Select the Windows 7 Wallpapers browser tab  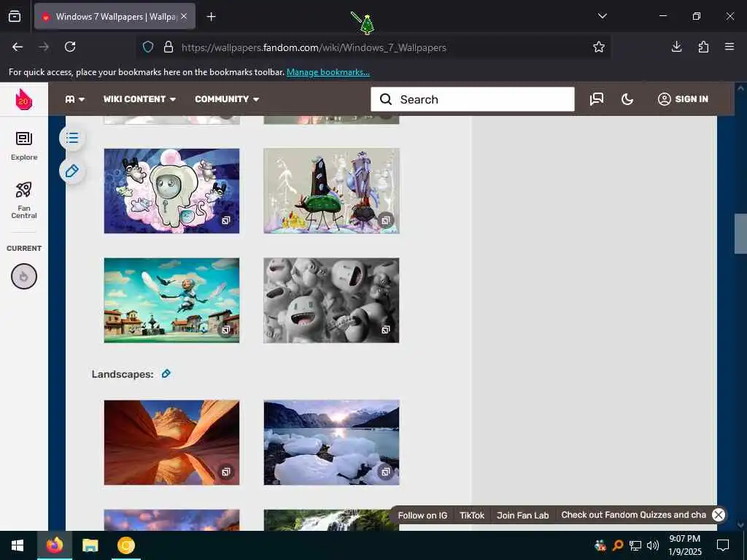115,17
